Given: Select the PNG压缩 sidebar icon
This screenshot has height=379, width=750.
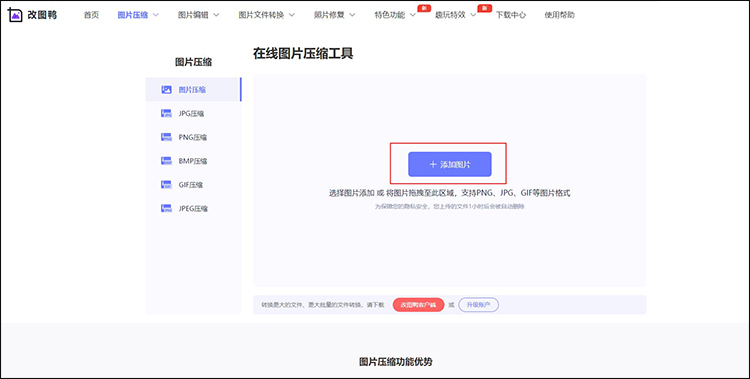Looking at the screenshot, I should 166,137.
